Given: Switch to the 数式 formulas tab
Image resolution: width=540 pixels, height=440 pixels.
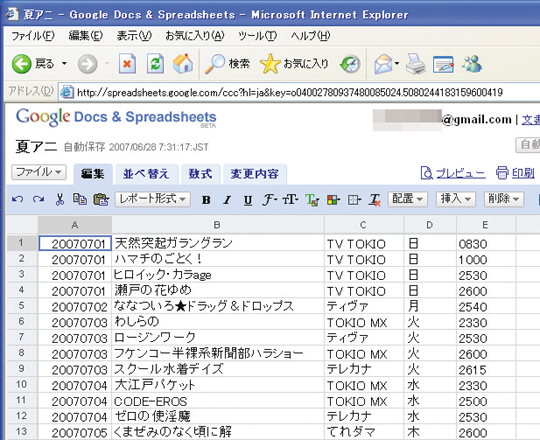Looking at the screenshot, I should [x=200, y=174].
